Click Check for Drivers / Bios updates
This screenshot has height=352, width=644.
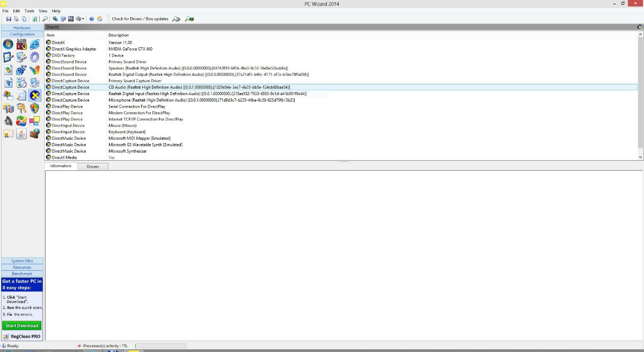pos(140,19)
